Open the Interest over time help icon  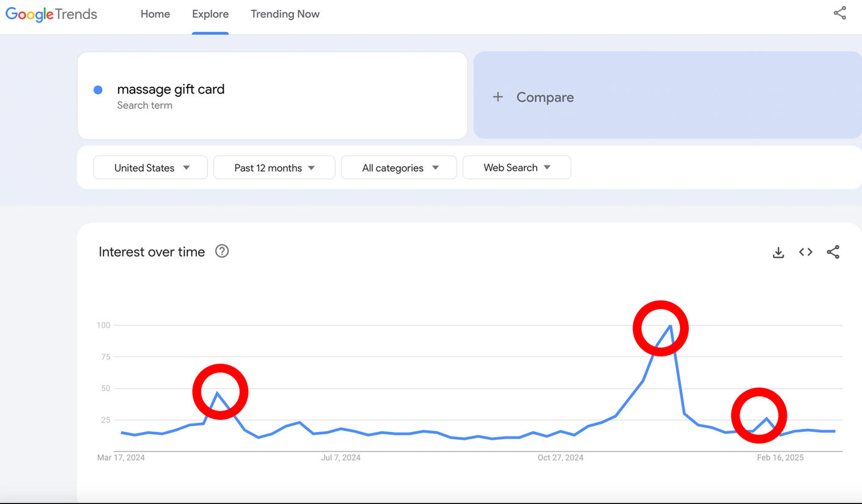[x=222, y=251]
